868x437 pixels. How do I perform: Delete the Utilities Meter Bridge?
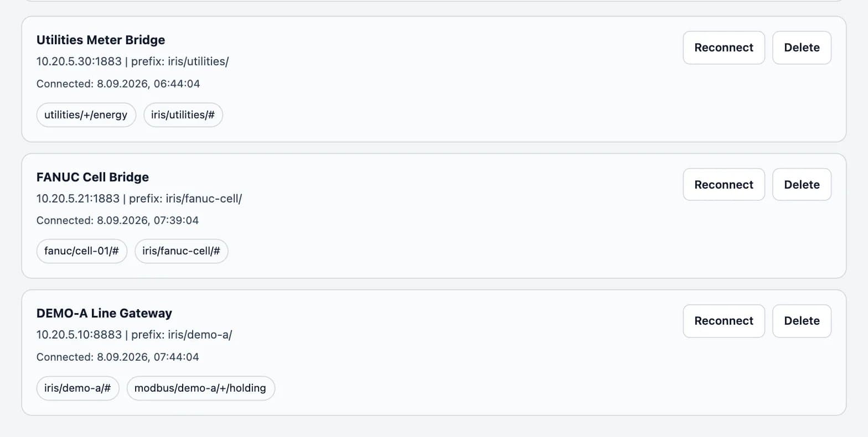pyautogui.click(x=802, y=48)
